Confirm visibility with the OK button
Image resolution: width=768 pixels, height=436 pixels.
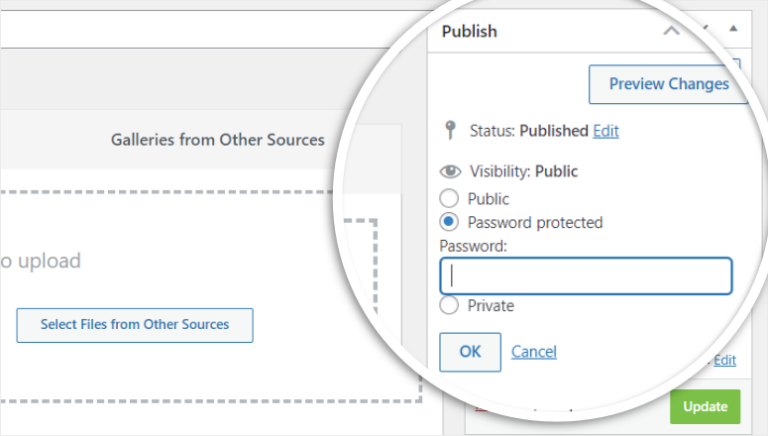click(470, 352)
